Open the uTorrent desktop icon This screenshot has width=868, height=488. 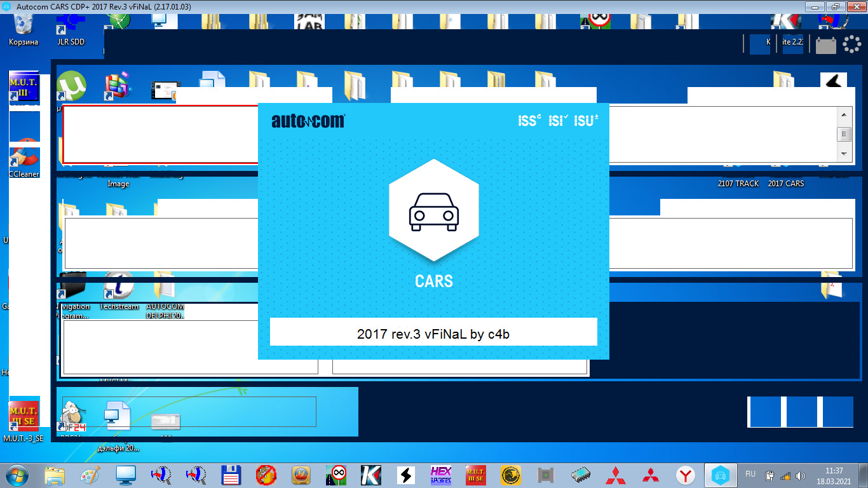click(x=71, y=86)
